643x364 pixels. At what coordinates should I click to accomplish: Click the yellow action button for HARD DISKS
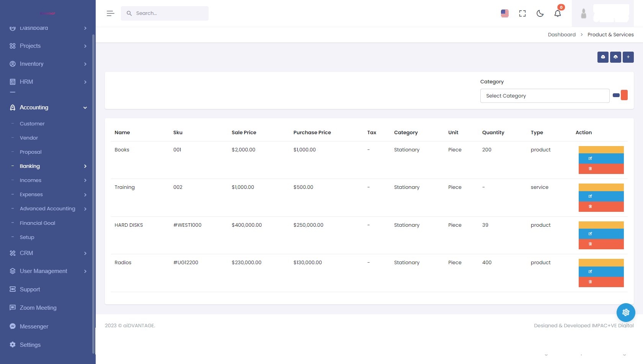[601, 225]
